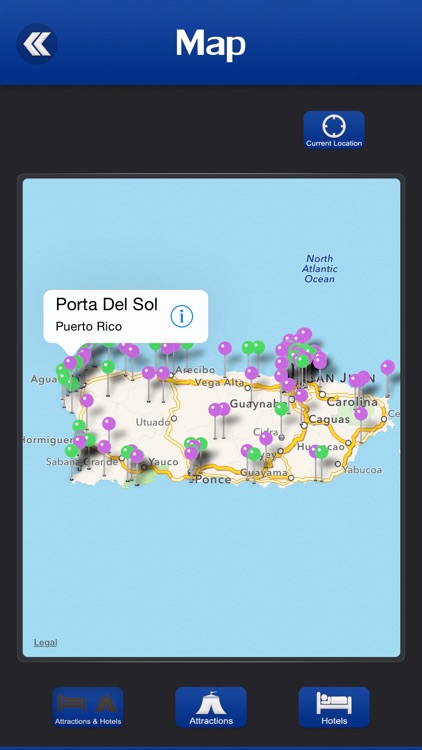The width and height of the screenshot is (422, 750).
Task: Tap the Yauco town label
Action: 163,462
